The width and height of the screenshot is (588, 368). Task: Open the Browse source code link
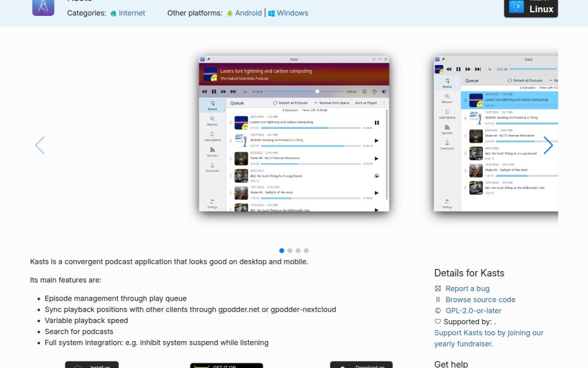click(x=480, y=300)
